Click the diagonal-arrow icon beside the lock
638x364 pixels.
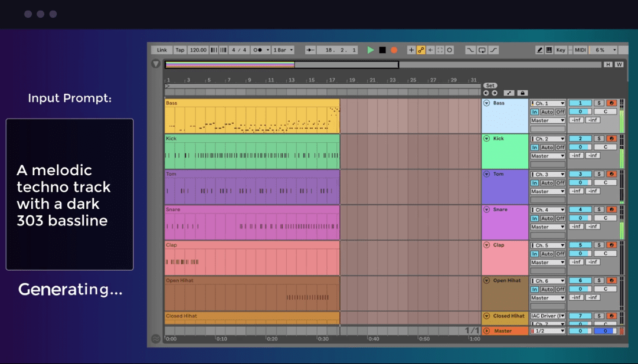click(x=509, y=93)
